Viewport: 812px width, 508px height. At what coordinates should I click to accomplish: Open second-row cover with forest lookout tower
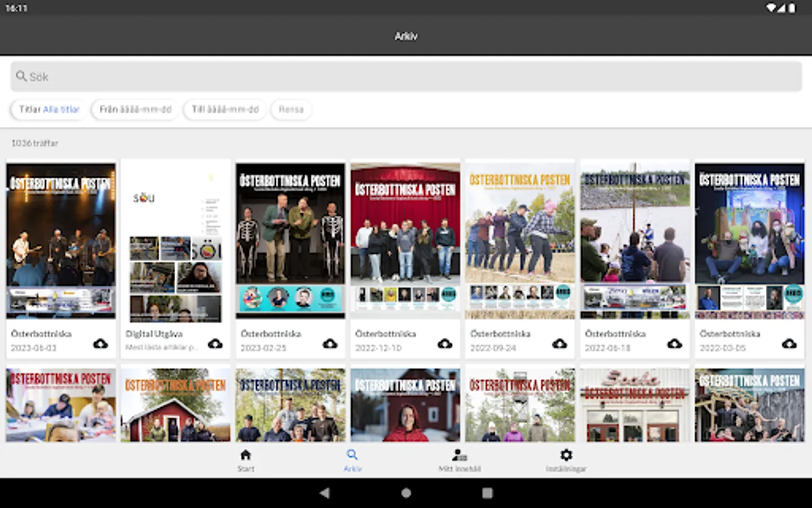(520, 405)
